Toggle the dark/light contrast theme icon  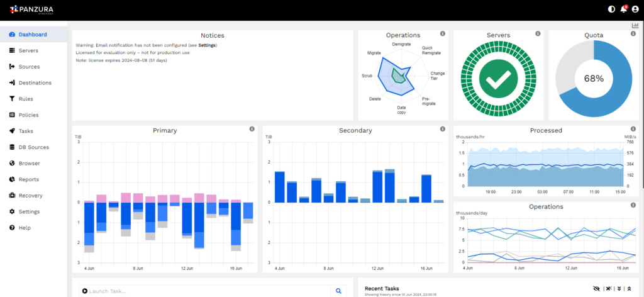pos(611,9)
